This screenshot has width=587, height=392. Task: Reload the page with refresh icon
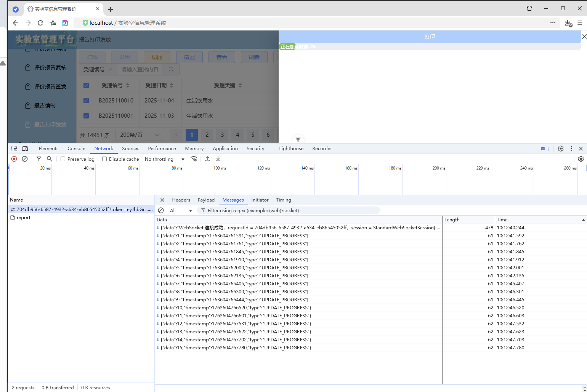tap(40, 23)
